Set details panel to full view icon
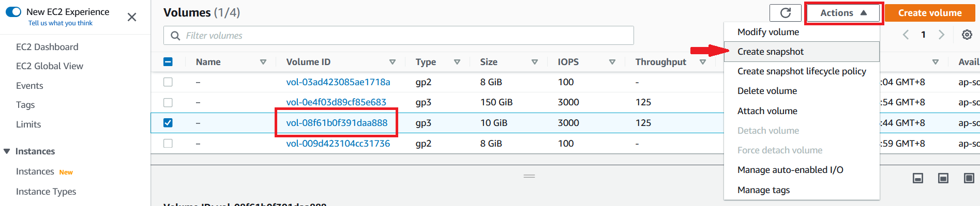The height and width of the screenshot is (206, 980). [x=969, y=178]
